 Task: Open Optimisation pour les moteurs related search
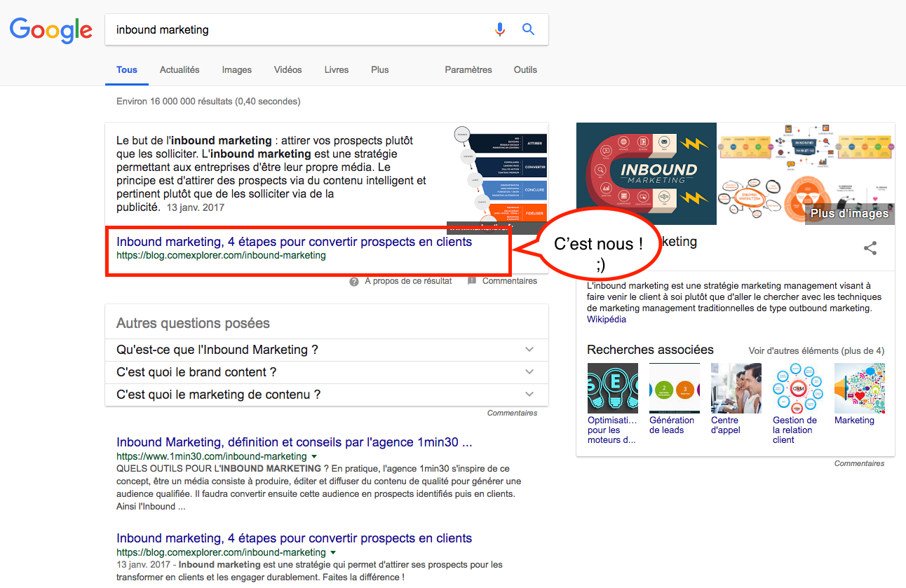pyautogui.click(x=613, y=404)
